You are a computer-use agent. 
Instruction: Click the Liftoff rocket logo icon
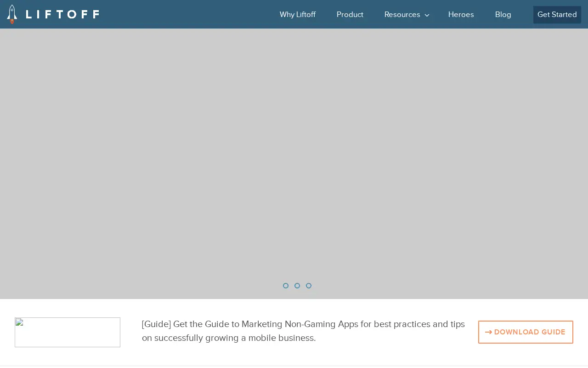pyautogui.click(x=12, y=14)
